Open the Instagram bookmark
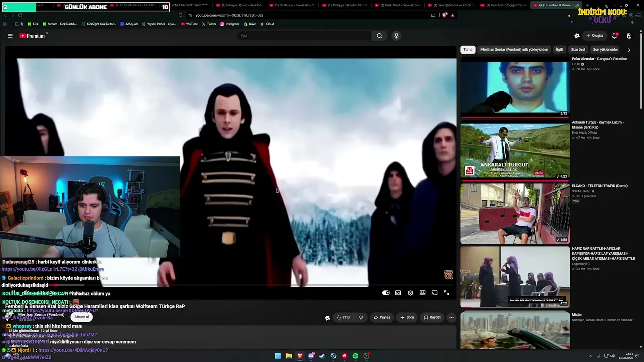This screenshot has width=644, height=362. pyautogui.click(x=230, y=24)
